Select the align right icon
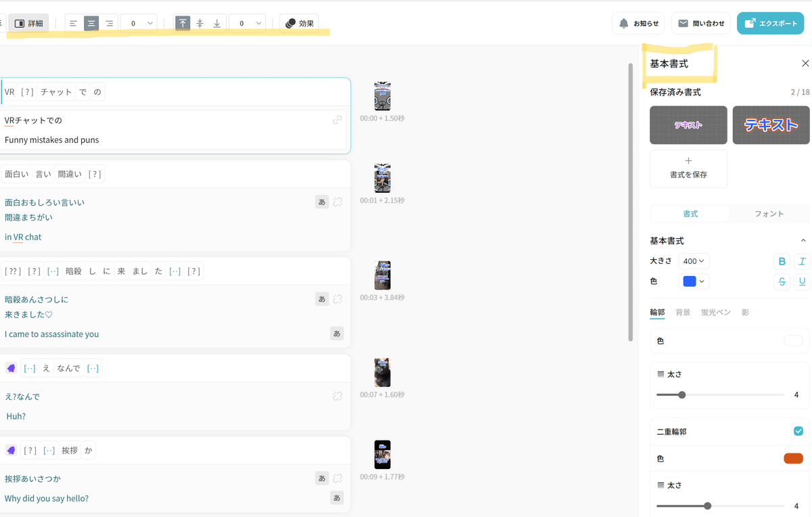Screen dimensions: 812x517 pos(109,24)
